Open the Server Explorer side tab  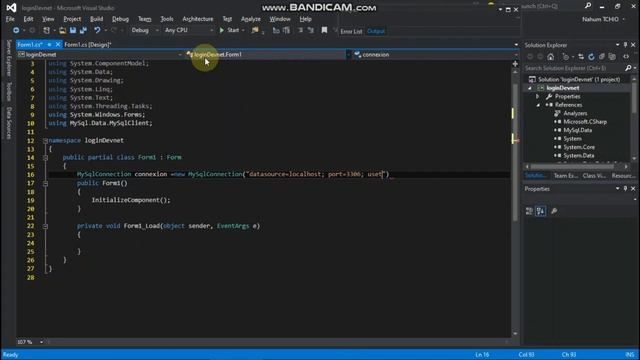pyautogui.click(x=9, y=58)
